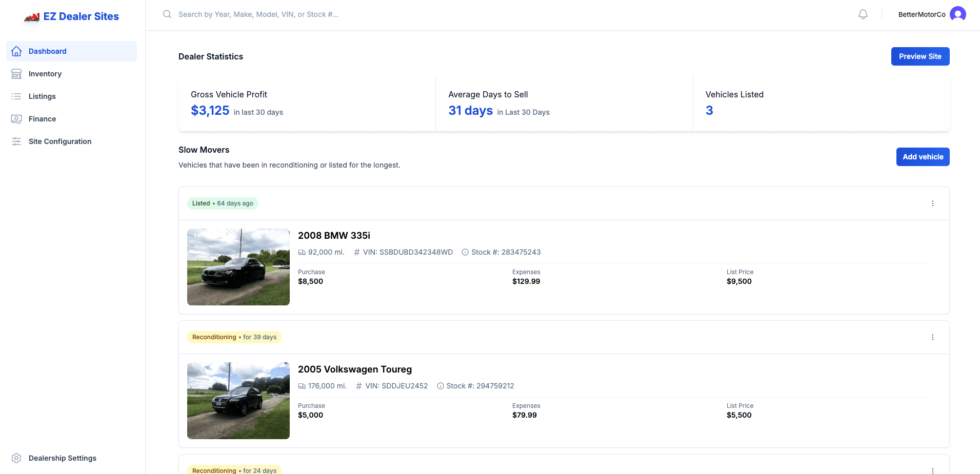Open Inventory via the sidebar cabinet icon
This screenshot has width=980, height=474.
pos(16,73)
